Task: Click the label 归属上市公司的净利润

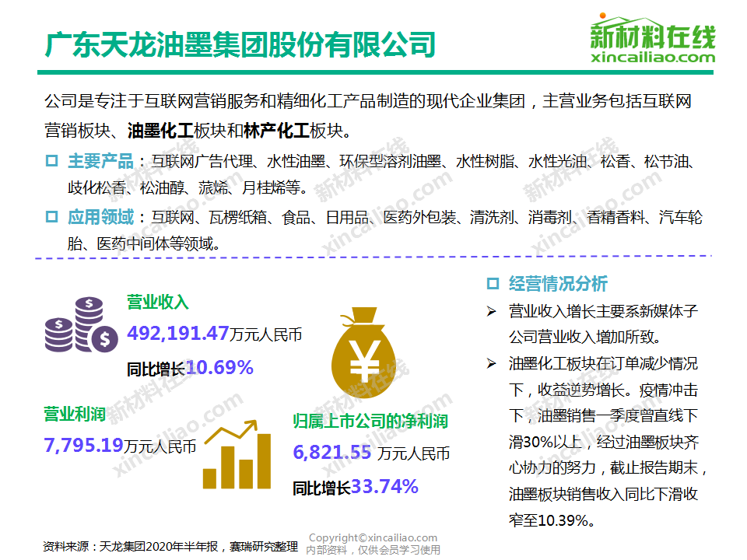Action: [370, 421]
